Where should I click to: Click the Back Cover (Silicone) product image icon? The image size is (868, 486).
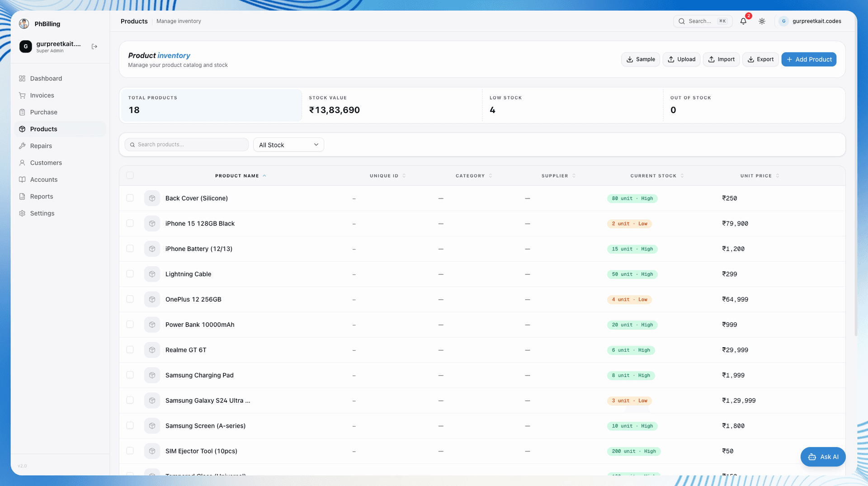point(152,198)
